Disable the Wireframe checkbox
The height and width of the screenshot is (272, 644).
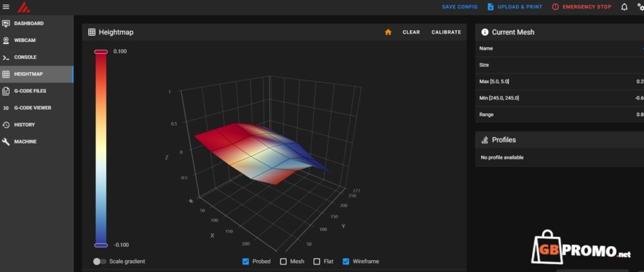point(346,261)
